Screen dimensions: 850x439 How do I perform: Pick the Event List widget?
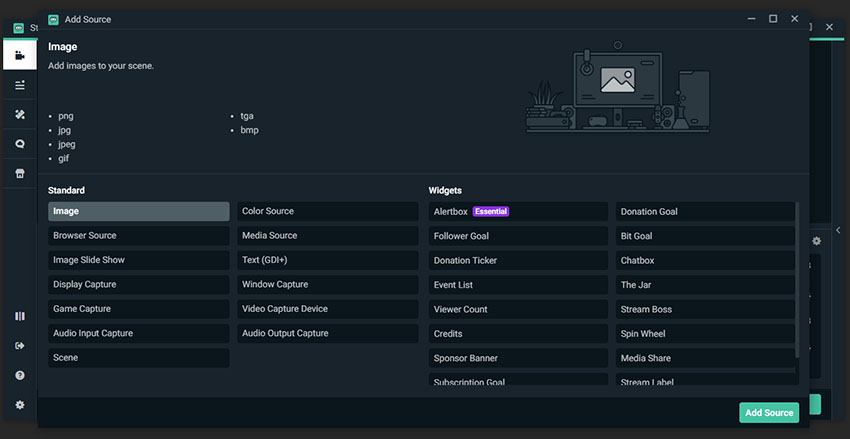[518, 285]
